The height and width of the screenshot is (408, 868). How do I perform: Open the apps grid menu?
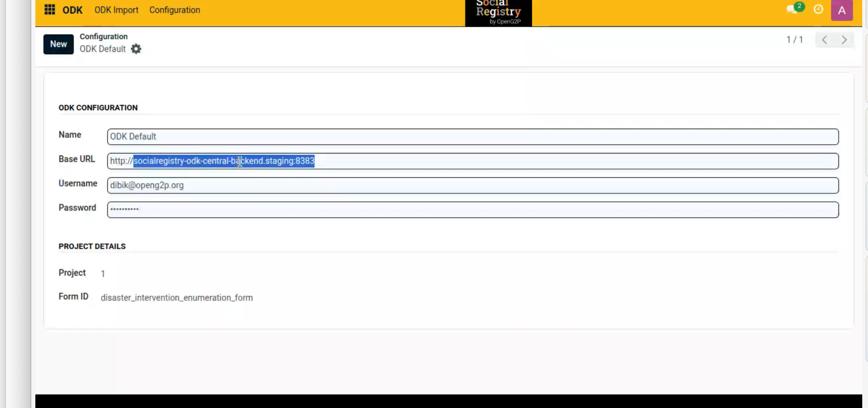[x=50, y=10]
